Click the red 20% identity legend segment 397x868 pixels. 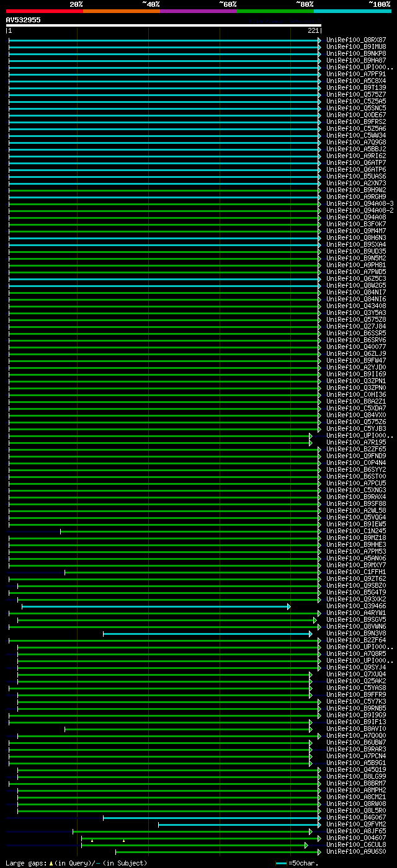point(44,11)
